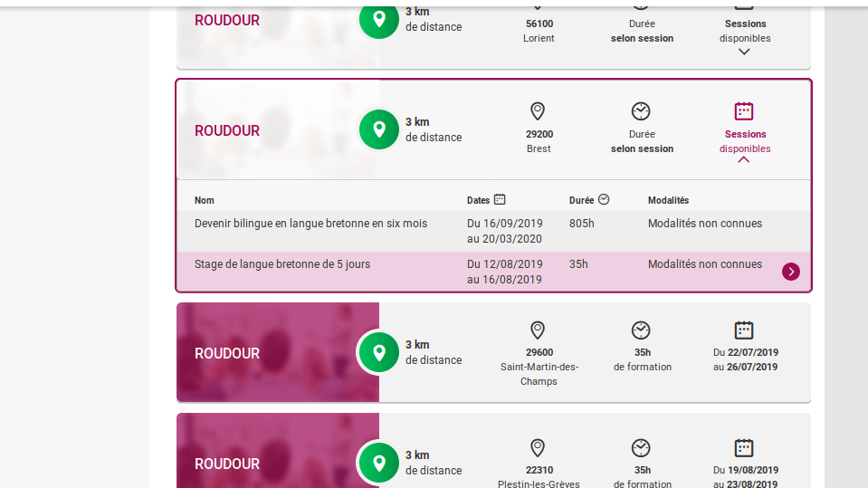
Task: Click the ROUDOUR title in the Brest card
Action: (x=227, y=130)
